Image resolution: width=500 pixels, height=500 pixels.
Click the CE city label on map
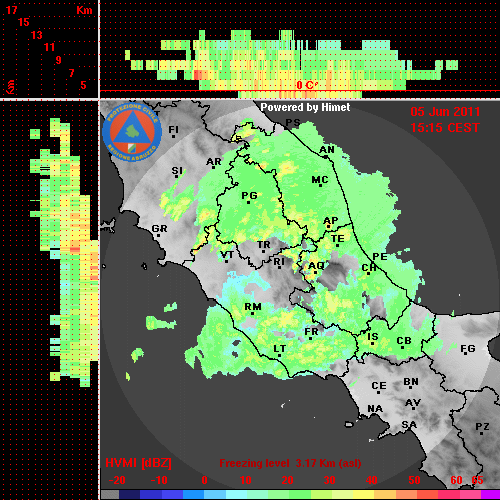[x=379, y=386]
